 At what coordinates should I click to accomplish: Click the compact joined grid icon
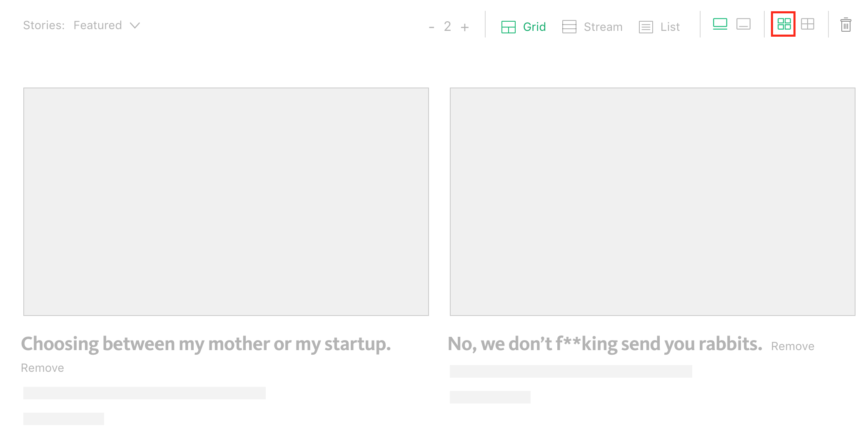click(x=808, y=24)
